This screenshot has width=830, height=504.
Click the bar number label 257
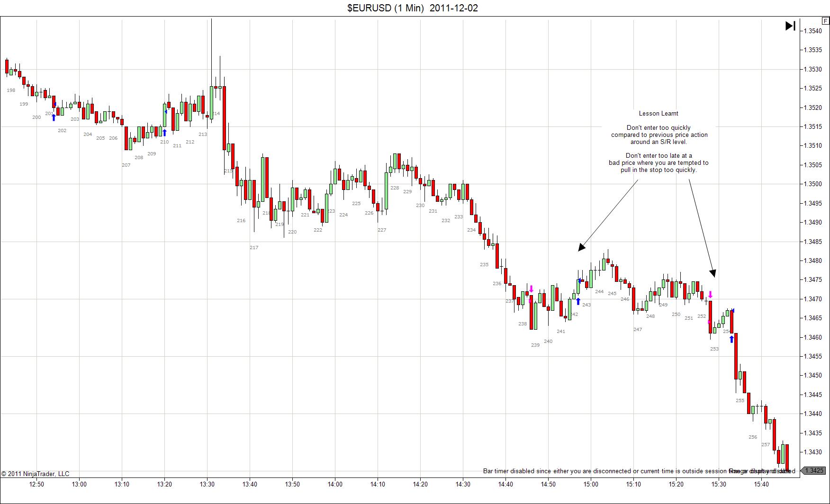pyautogui.click(x=766, y=444)
